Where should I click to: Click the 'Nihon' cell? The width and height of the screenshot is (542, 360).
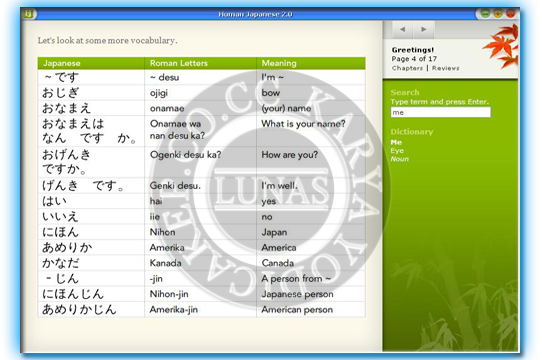click(x=200, y=232)
